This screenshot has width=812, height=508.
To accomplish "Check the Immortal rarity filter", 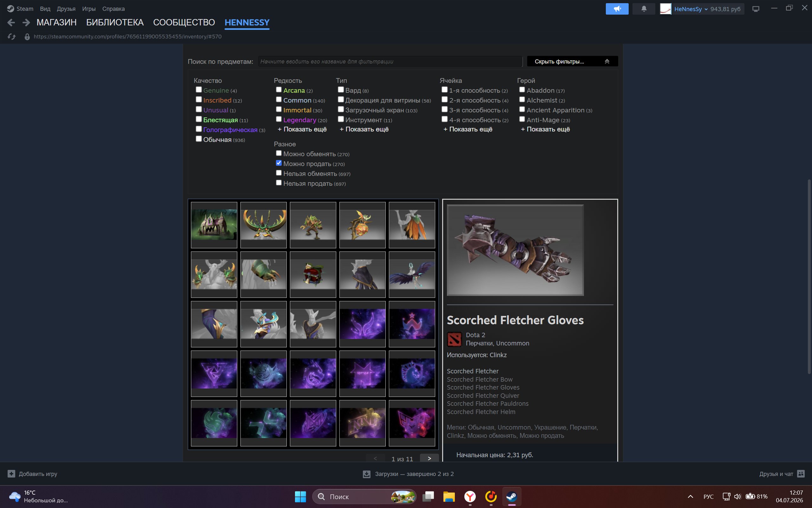I will (279, 109).
